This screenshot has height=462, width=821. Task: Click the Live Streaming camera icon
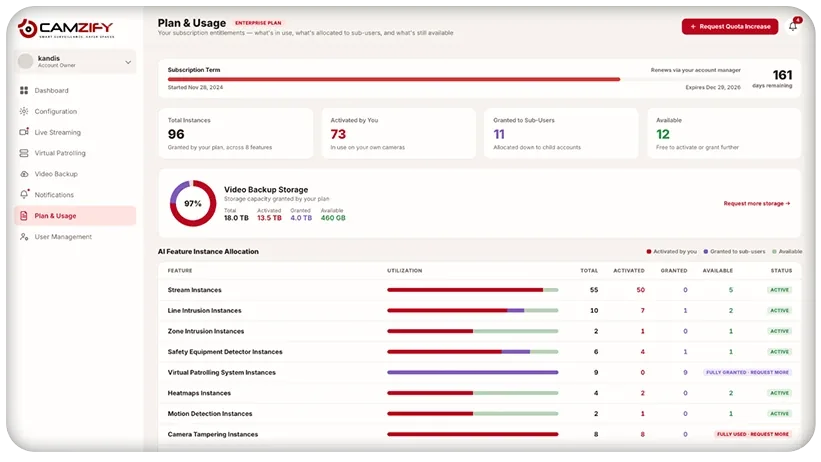pos(24,132)
